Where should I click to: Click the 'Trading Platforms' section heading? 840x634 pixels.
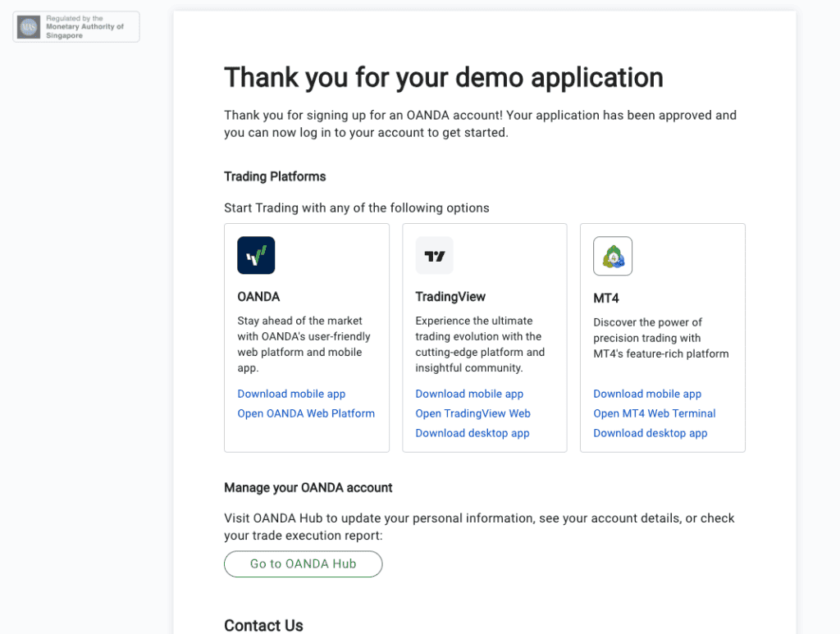click(x=275, y=176)
